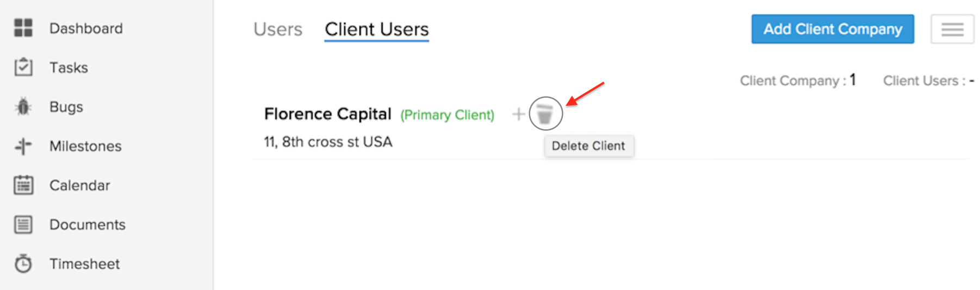Select the Client Users tab
This screenshot has height=290, width=980.
tap(377, 29)
